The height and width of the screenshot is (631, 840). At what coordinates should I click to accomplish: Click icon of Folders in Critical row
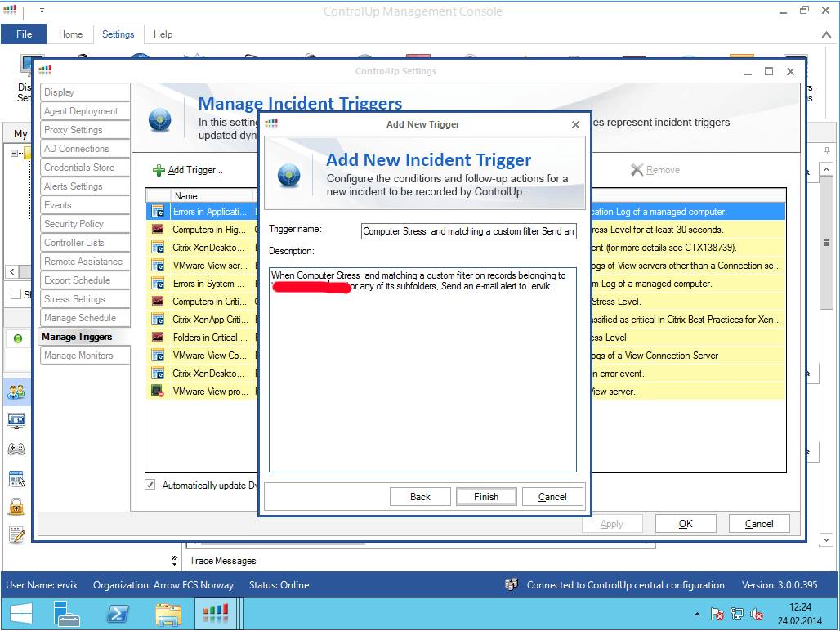coord(158,338)
